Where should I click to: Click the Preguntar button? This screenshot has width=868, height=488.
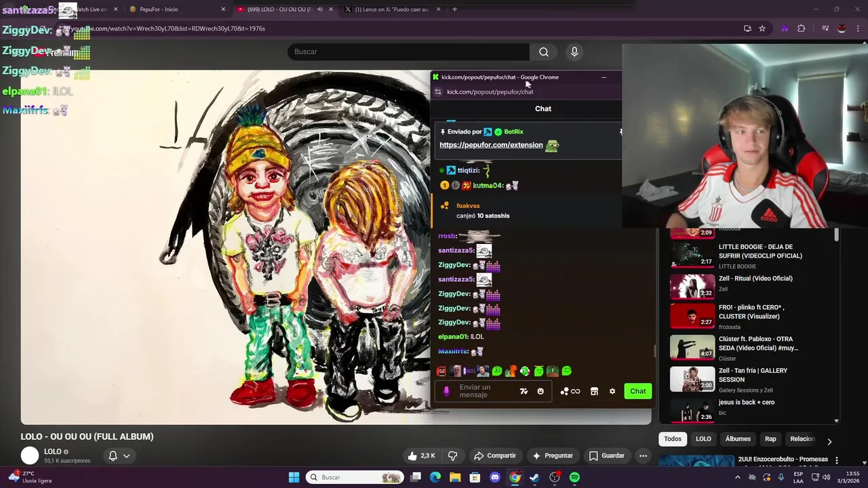click(x=553, y=456)
